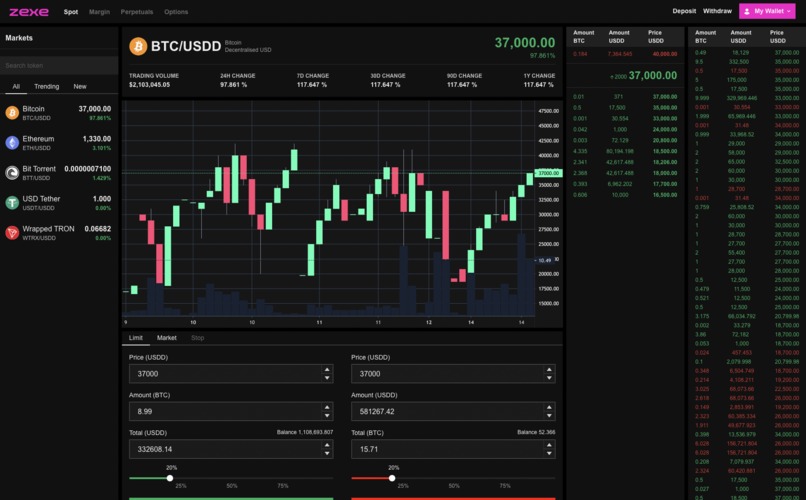Decrease Amount (USDD) with down arrow
The image size is (806, 500).
549,416
